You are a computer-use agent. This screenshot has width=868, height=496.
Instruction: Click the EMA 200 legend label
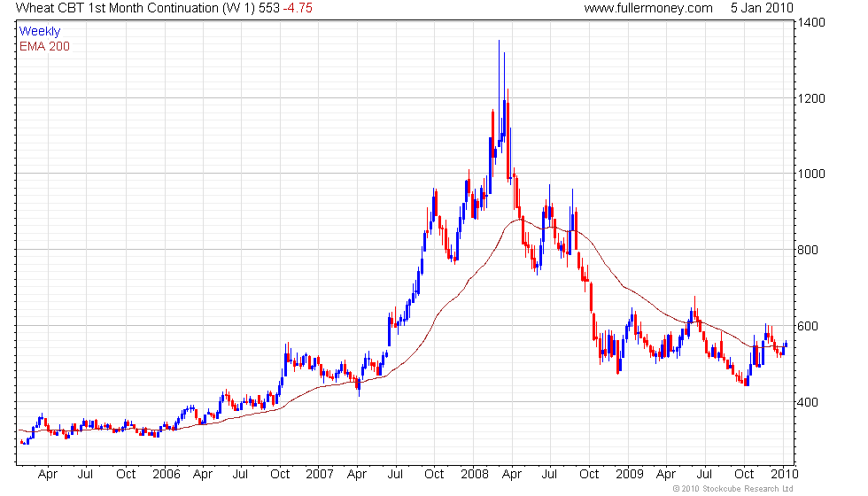(x=44, y=46)
